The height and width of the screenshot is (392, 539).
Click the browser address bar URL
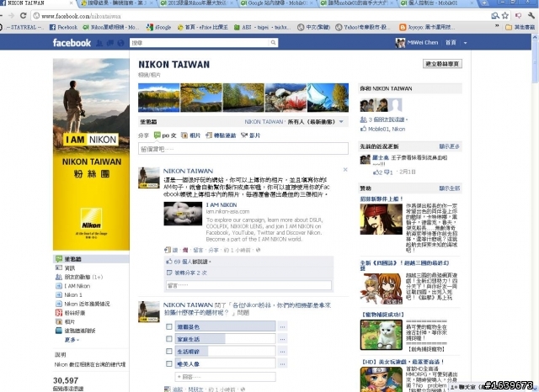coord(81,16)
